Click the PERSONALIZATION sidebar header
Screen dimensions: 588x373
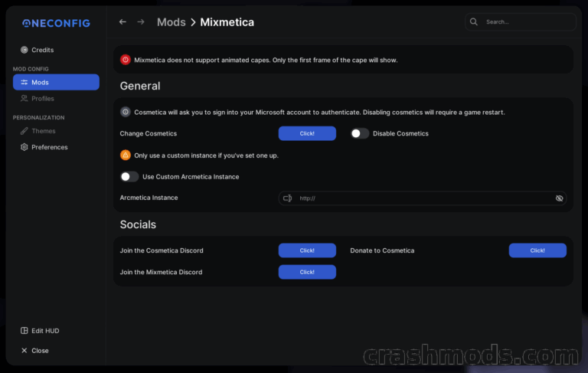pyautogui.click(x=38, y=117)
